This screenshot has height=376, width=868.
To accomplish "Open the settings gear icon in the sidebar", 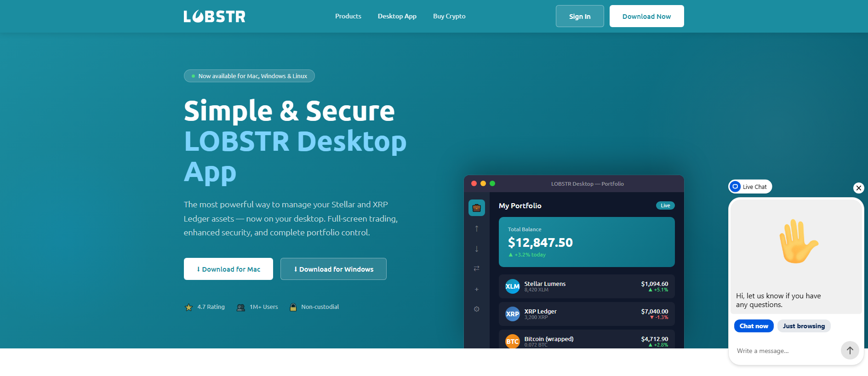I will coord(477,309).
